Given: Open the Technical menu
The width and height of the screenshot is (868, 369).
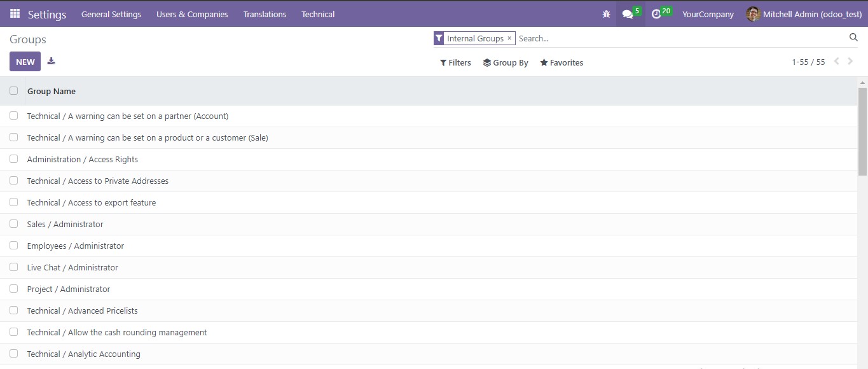Looking at the screenshot, I should coord(318,14).
